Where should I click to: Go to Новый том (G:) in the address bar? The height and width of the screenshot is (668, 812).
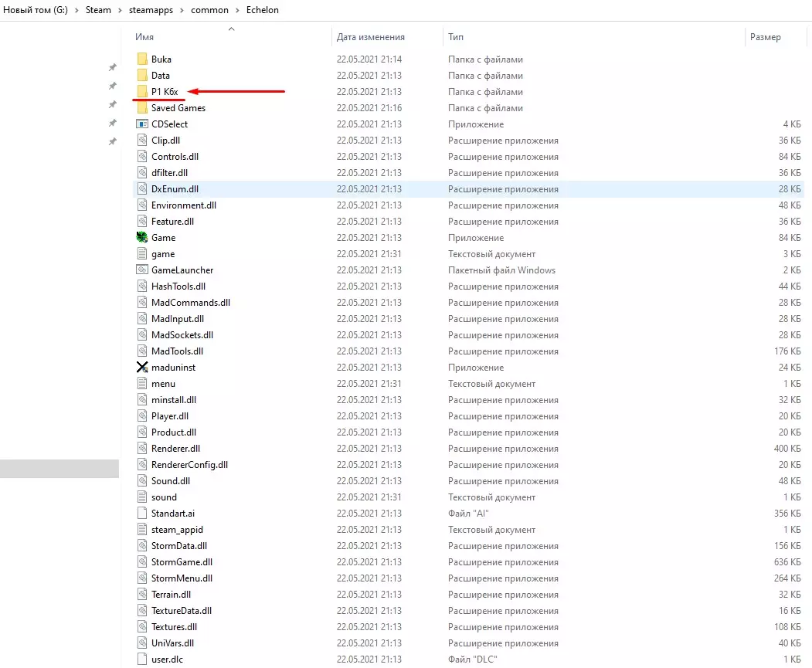[x=36, y=10]
